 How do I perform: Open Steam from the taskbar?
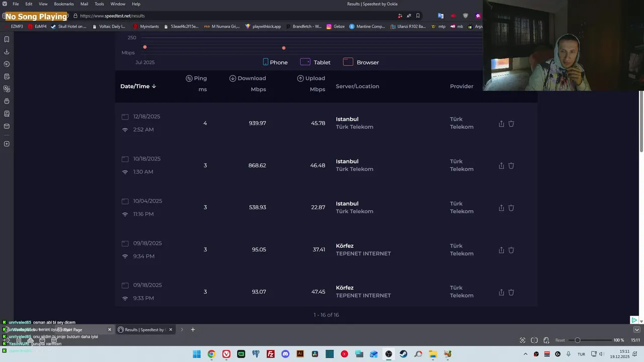click(x=404, y=354)
